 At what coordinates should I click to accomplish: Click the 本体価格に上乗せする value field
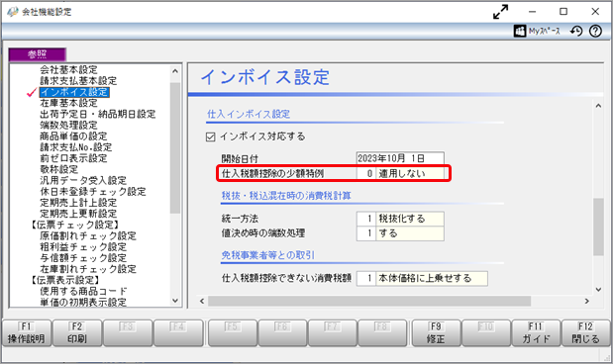pos(432,279)
